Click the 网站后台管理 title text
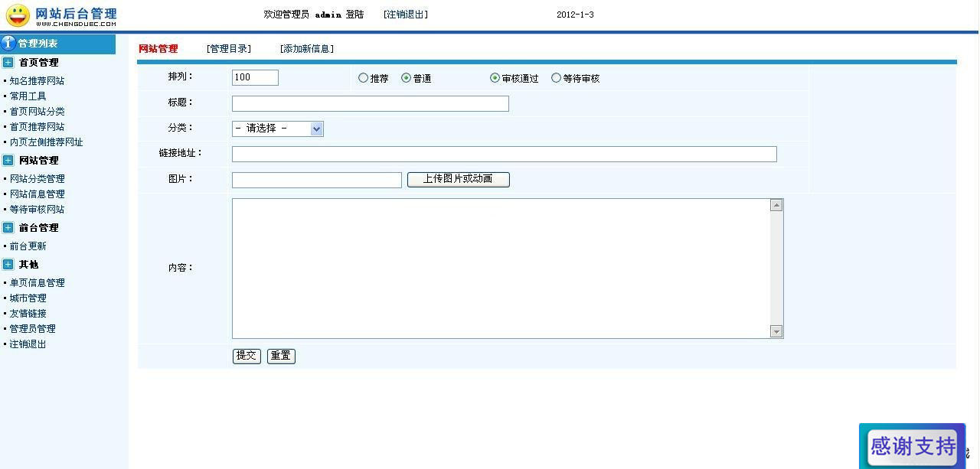 (77, 14)
